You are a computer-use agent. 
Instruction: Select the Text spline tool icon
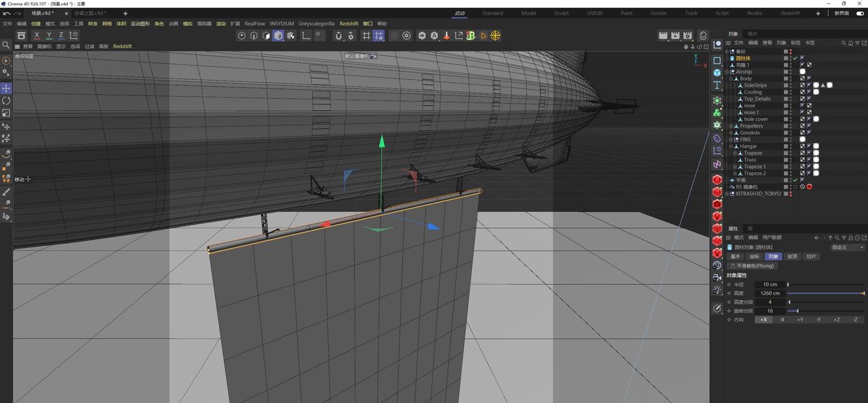click(x=717, y=85)
